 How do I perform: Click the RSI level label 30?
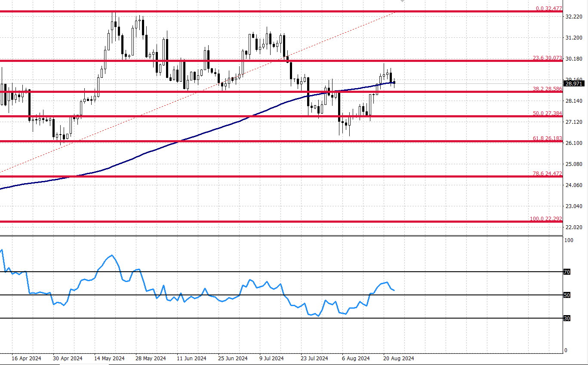click(x=567, y=318)
